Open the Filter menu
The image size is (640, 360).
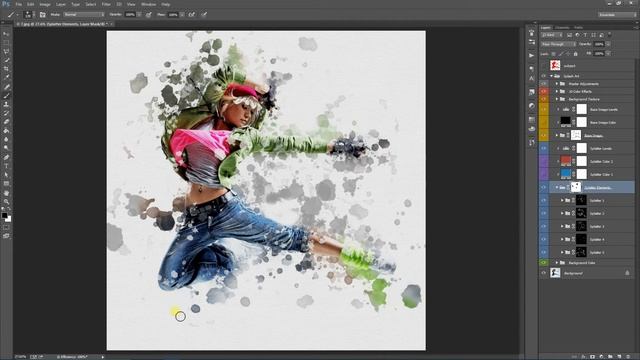coord(106,4)
